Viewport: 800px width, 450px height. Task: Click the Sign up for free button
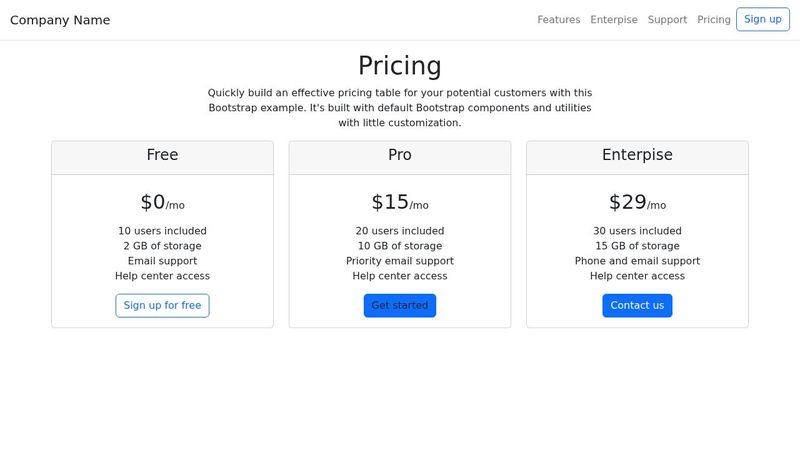162,305
